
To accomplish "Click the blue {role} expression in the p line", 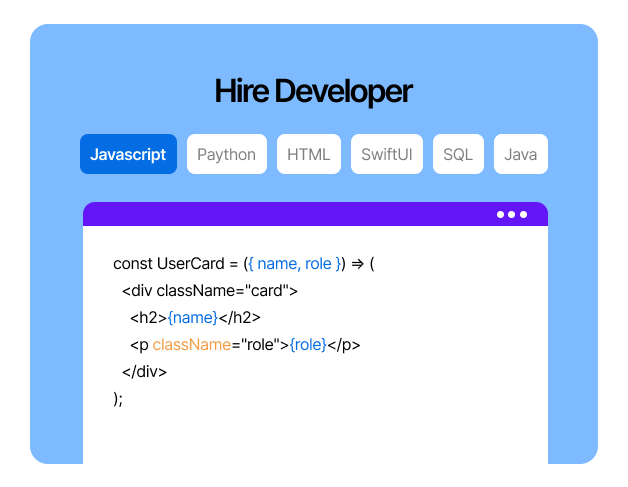I will coord(308,344).
